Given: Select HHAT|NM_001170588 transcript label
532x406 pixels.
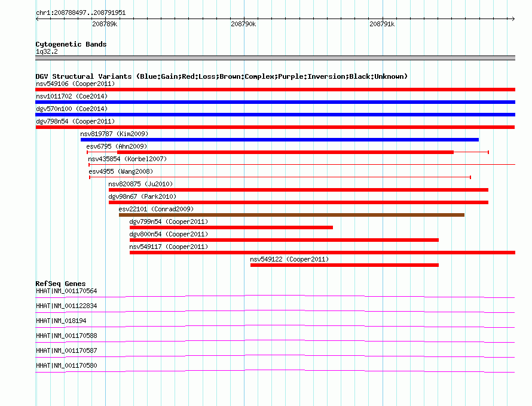Looking at the screenshot, I should coord(66,336).
